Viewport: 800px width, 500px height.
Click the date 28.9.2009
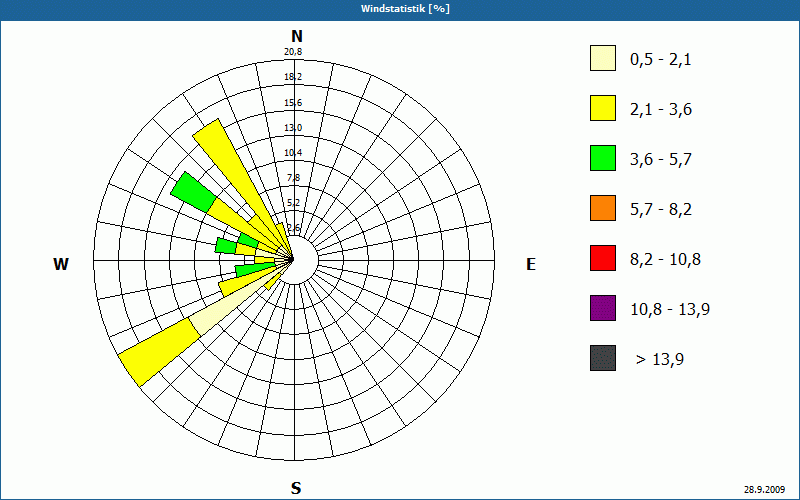(x=764, y=489)
